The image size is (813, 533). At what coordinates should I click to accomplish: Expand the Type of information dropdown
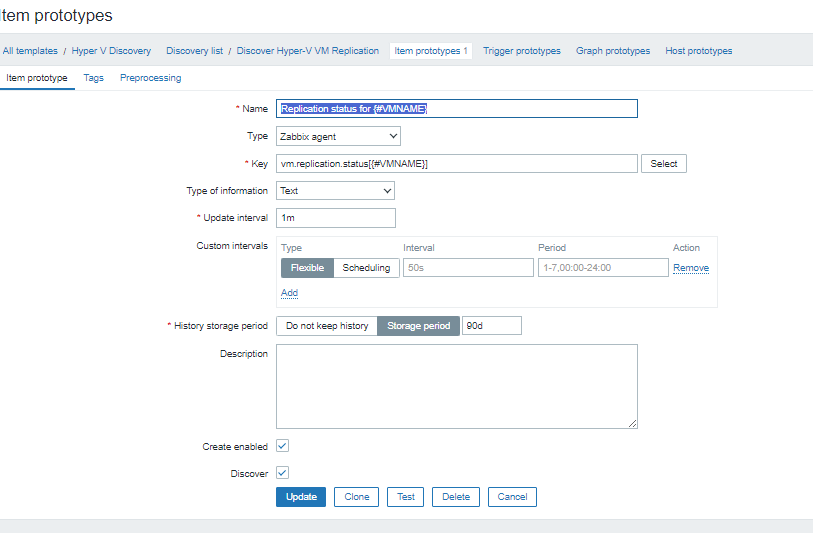(335, 190)
